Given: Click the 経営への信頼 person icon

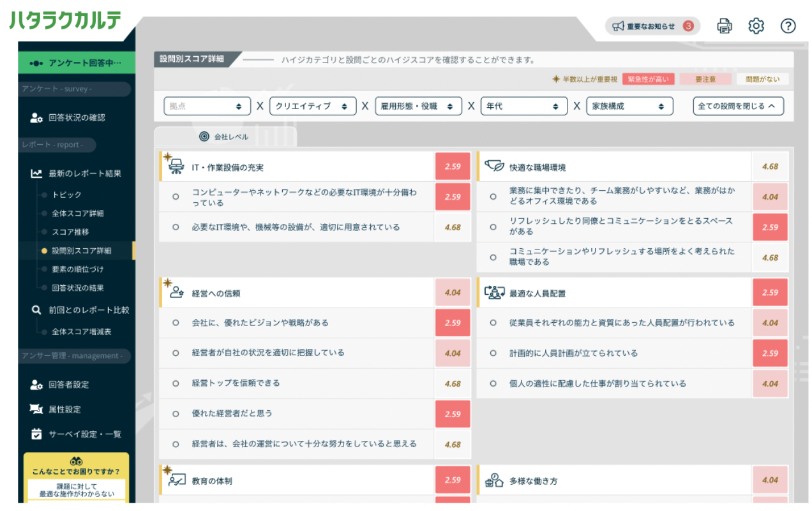Looking at the screenshot, I should (177, 293).
